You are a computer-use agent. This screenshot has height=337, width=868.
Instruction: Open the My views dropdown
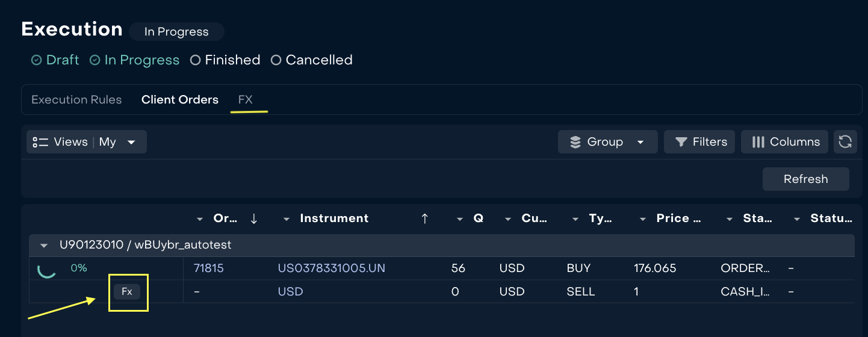point(131,143)
